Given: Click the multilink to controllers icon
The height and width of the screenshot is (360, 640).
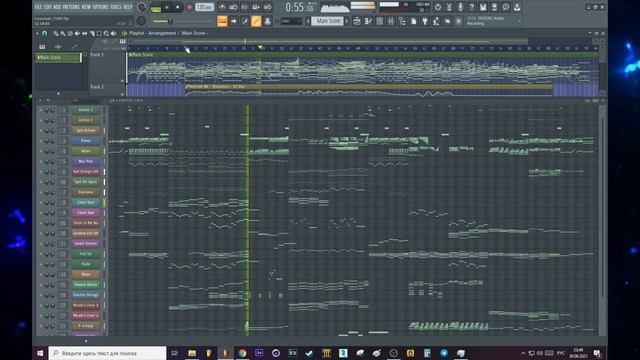Looking at the screenshot, I should click(x=267, y=21).
